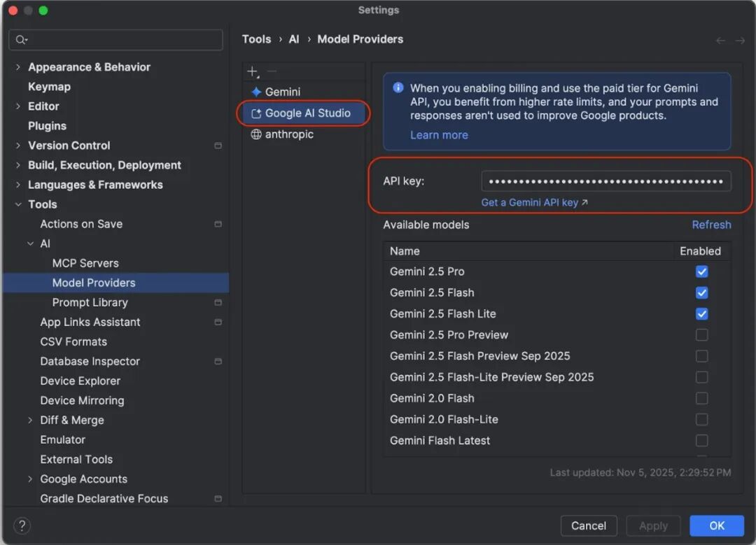Enable the Gemini 2.5 Pro Preview model
The width and height of the screenshot is (756, 545).
pyautogui.click(x=701, y=335)
